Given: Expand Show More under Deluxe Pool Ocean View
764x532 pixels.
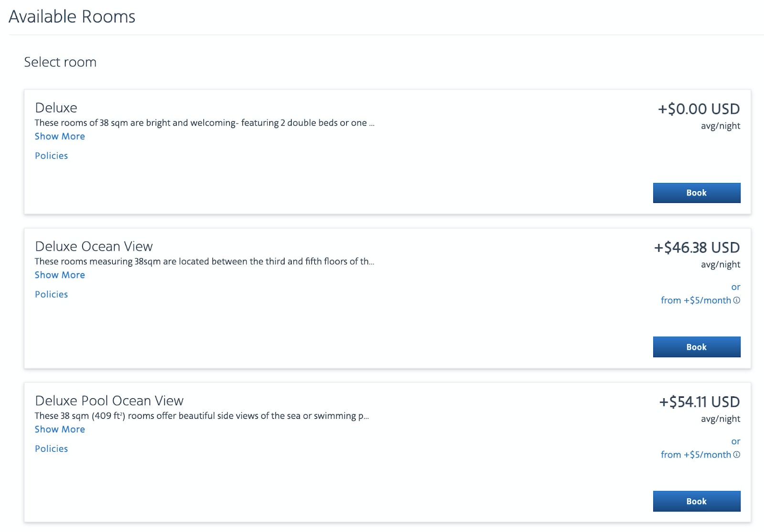Looking at the screenshot, I should point(60,429).
